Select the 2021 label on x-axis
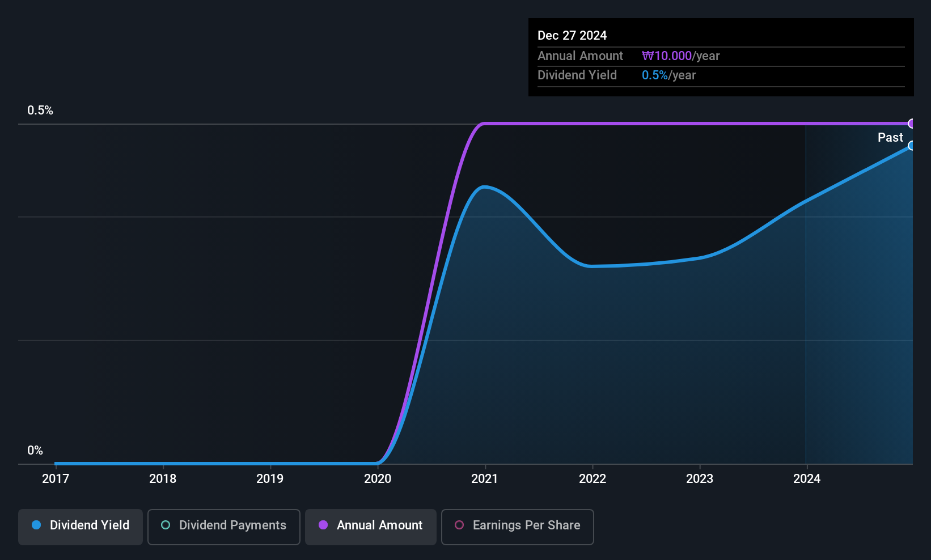This screenshot has width=931, height=560. coord(485,478)
